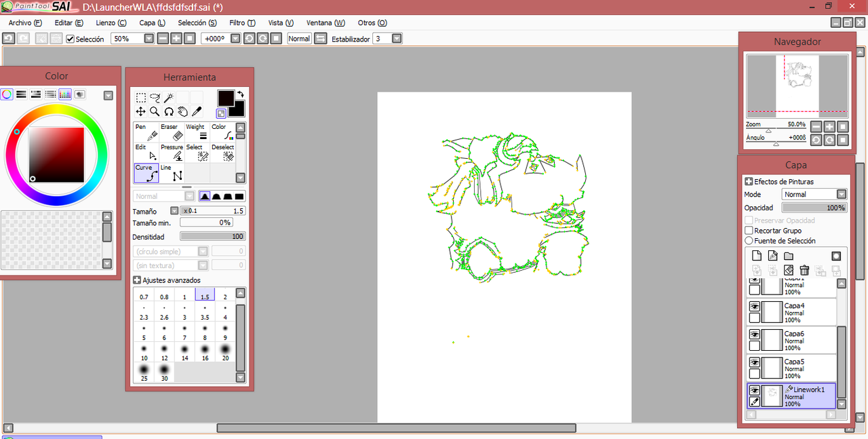The height and width of the screenshot is (439, 868).
Task: Click the zoom out minus button in toolbar
Action: (163, 39)
